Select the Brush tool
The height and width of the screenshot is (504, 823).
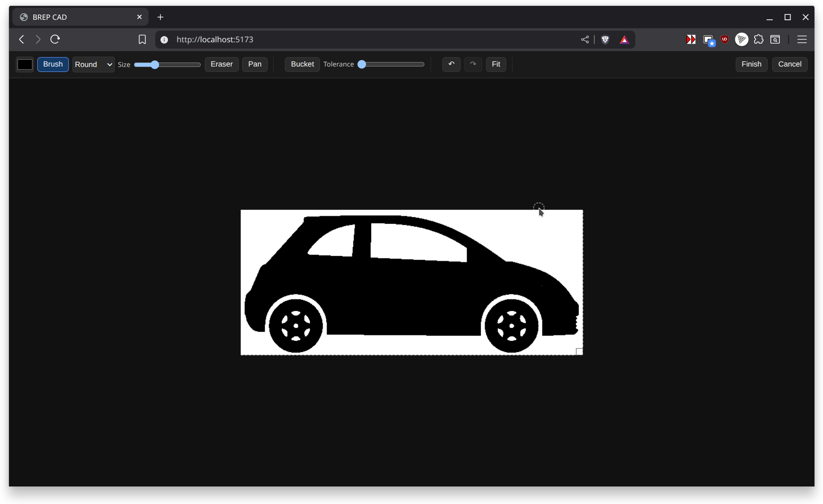pos(53,64)
